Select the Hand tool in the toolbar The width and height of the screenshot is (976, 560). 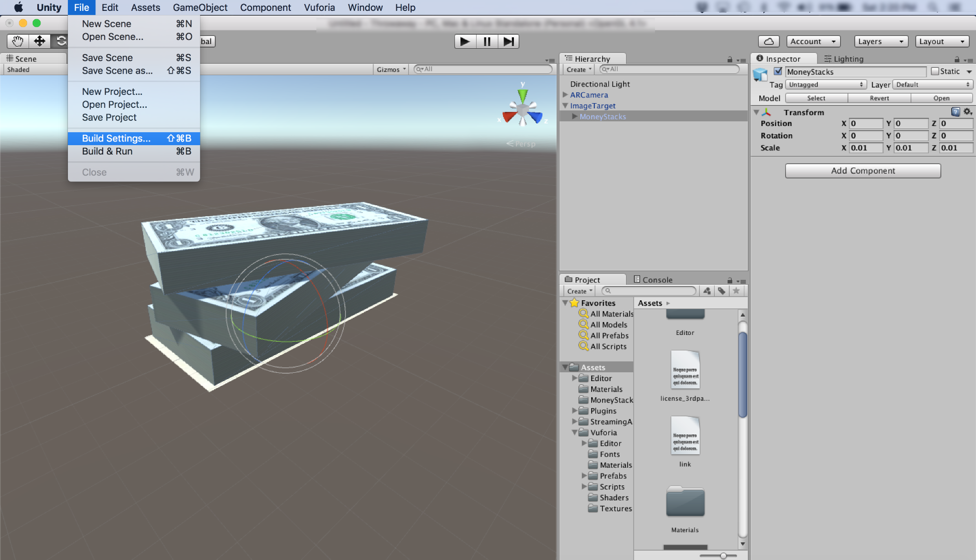click(x=17, y=41)
